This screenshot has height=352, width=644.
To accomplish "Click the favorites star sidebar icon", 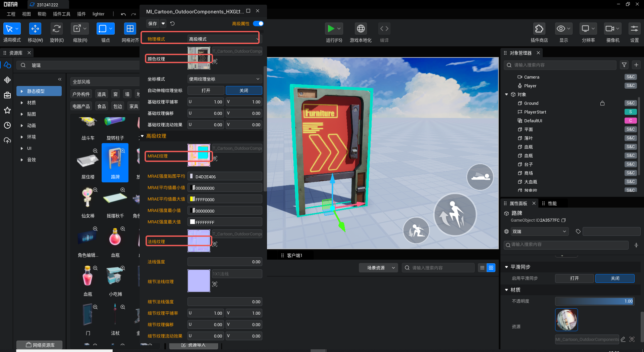I will pyautogui.click(x=7, y=110).
